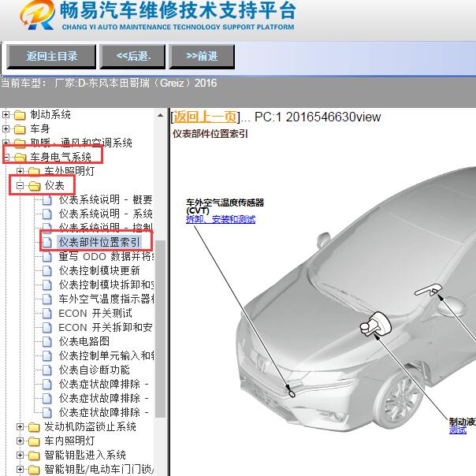Viewport: 476px width, 476px height.
Task: Open 仪表控制单元输入和输出 tree item
Action: pyautogui.click(x=106, y=355)
